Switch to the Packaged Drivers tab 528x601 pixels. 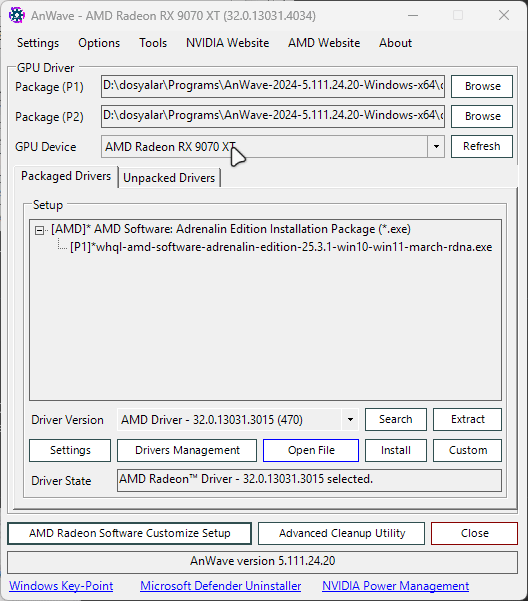[x=66, y=176]
